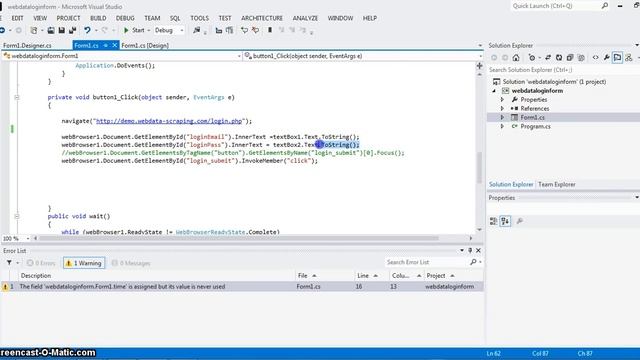This screenshot has width=640, height=360.
Task: Click the Pending Changes Filter icon in Solution Explorer
Action: pos(532,58)
